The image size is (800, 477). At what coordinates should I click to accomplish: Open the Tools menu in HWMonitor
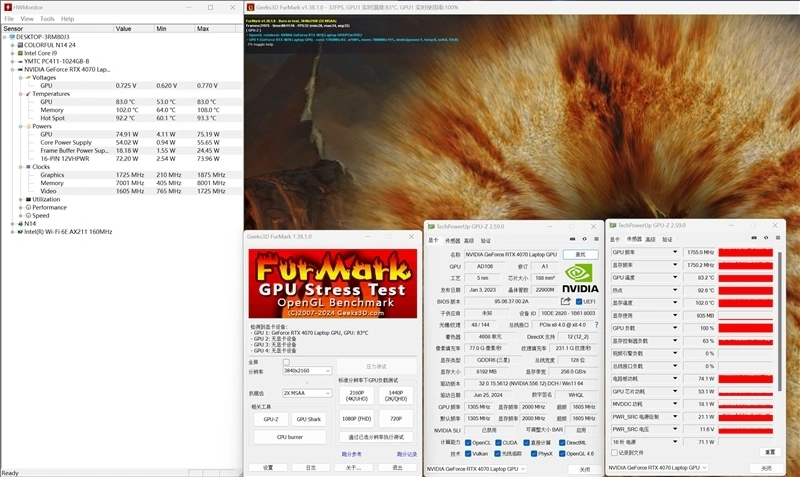point(47,19)
